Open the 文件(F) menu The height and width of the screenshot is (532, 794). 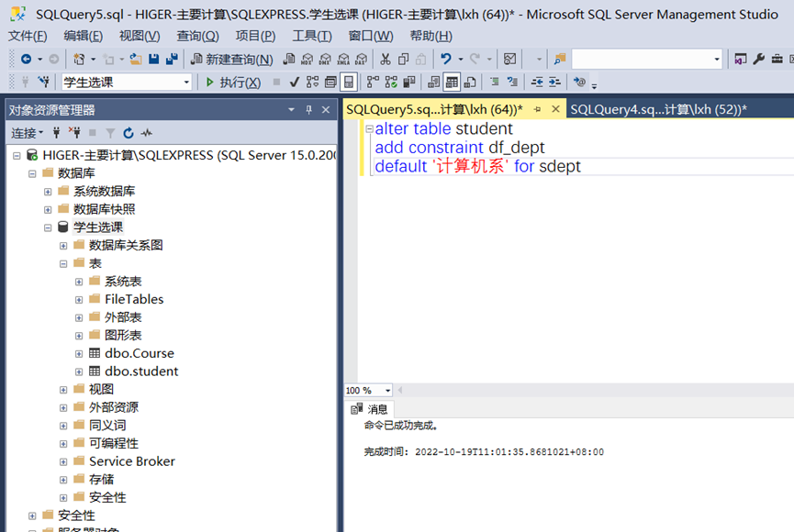click(28, 37)
